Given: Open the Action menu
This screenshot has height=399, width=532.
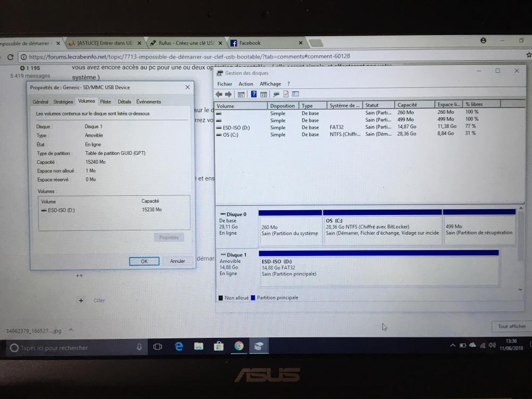Looking at the screenshot, I should pyautogui.click(x=246, y=84).
